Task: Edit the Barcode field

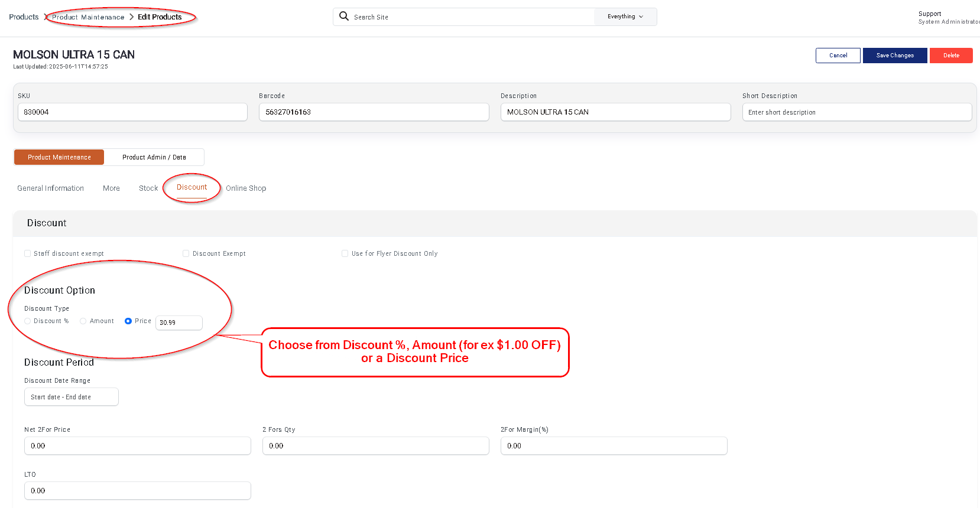Action: point(374,112)
